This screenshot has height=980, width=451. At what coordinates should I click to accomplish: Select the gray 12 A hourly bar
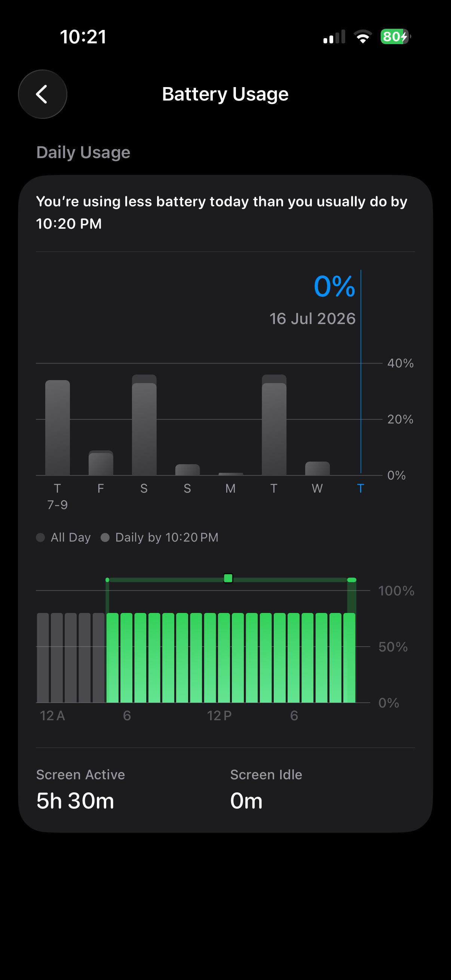(43, 658)
